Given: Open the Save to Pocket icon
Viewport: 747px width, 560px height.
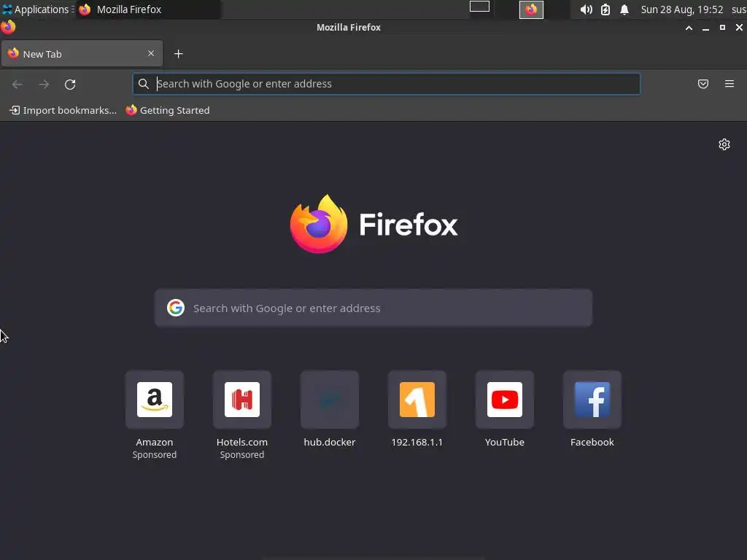Looking at the screenshot, I should coord(703,84).
